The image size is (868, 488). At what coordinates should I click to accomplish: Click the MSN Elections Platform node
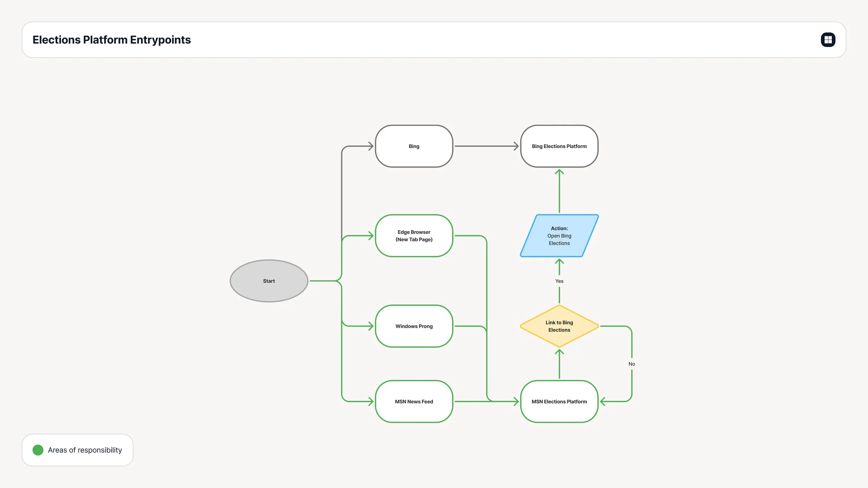[x=559, y=401]
